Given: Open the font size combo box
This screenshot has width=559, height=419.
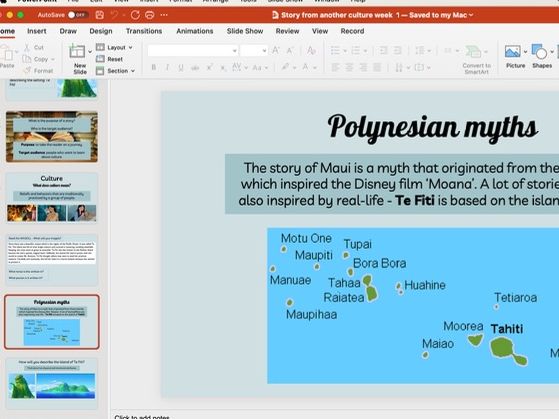Looking at the screenshot, I should [x=253, y=51].
